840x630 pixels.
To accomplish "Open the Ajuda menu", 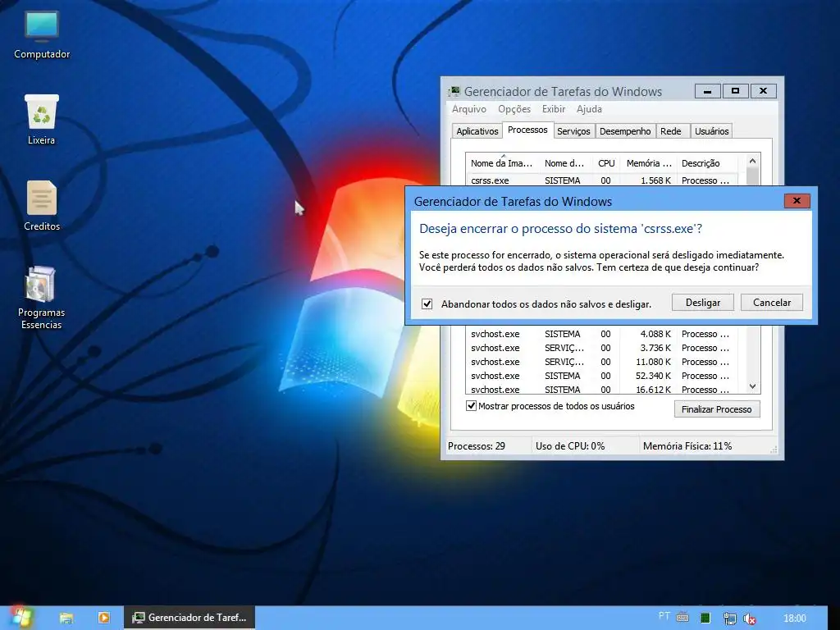I will point(589,109).
